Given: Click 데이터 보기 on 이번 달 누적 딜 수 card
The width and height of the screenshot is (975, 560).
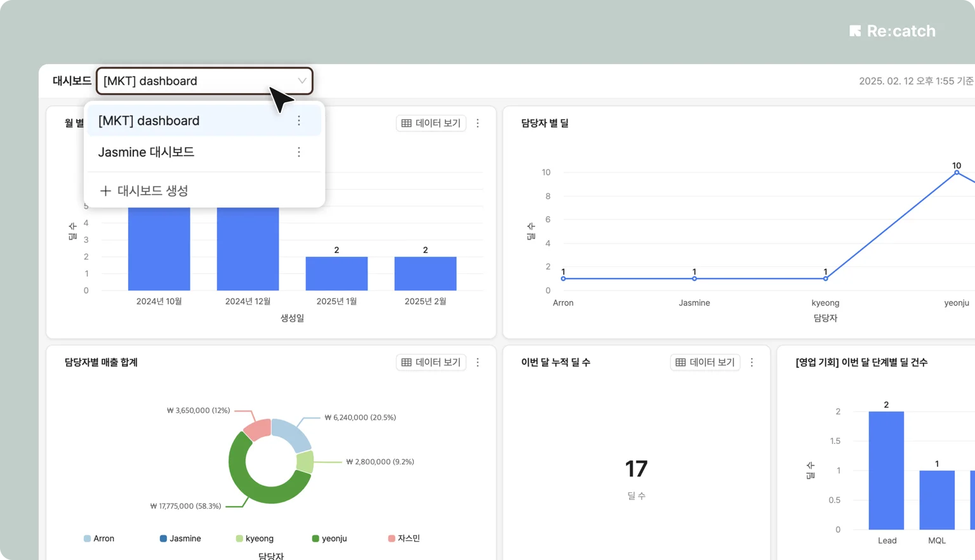Looking at the screenshot, I should [705, 362].
